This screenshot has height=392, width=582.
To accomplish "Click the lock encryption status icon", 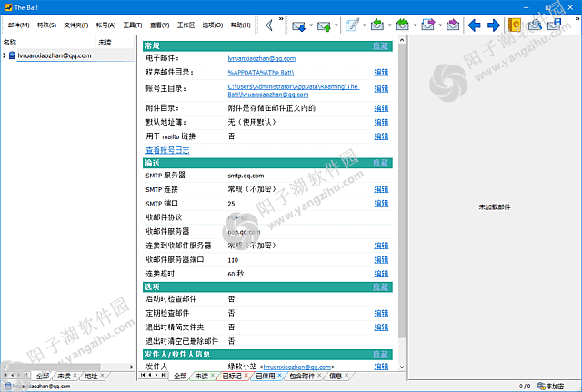I will tap(542, 386).
